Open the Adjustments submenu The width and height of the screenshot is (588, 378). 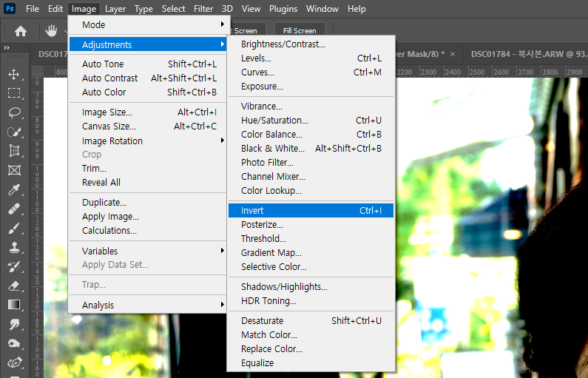(147, 44)
